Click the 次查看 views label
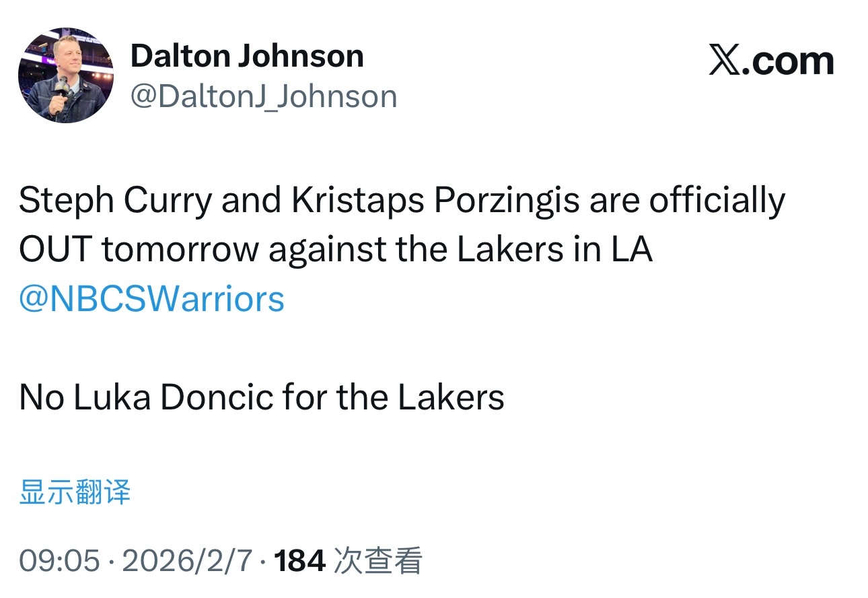This screenshot has width=868, height=598. (x=378, y=560)
